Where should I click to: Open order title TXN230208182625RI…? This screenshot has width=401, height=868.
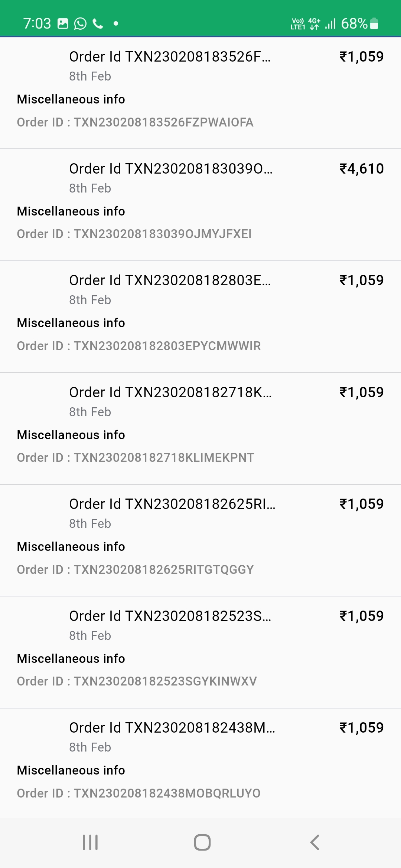172,504
